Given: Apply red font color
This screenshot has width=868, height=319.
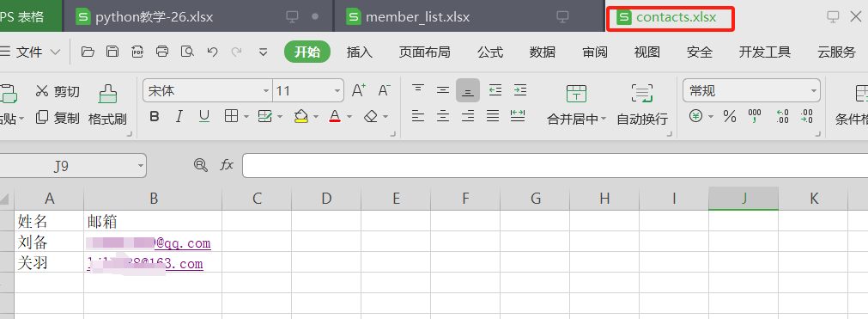Looking at the screenshot, I should tap(334, 116).
